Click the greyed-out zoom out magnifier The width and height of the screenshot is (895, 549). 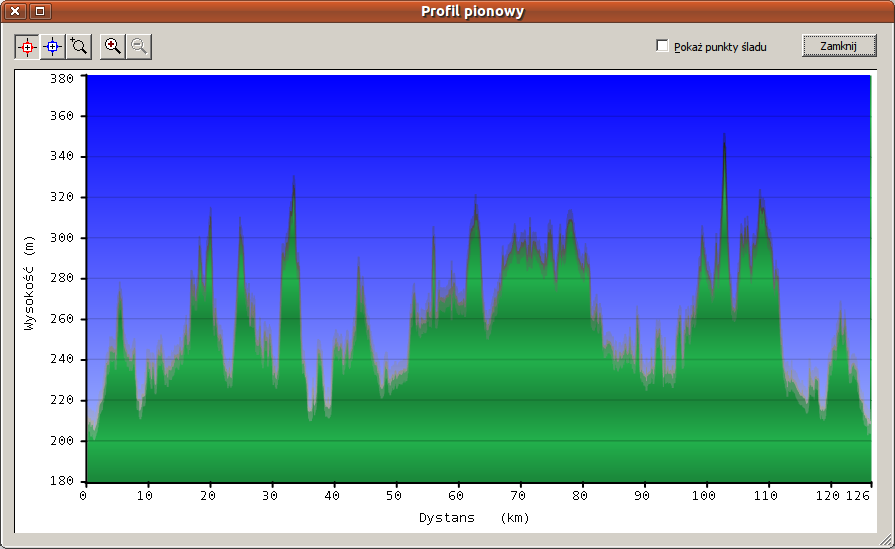[x=139, y=47]
